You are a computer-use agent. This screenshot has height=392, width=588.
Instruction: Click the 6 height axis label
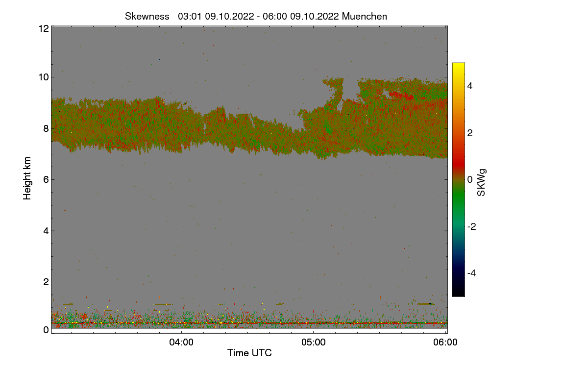(x=46, y=179)
